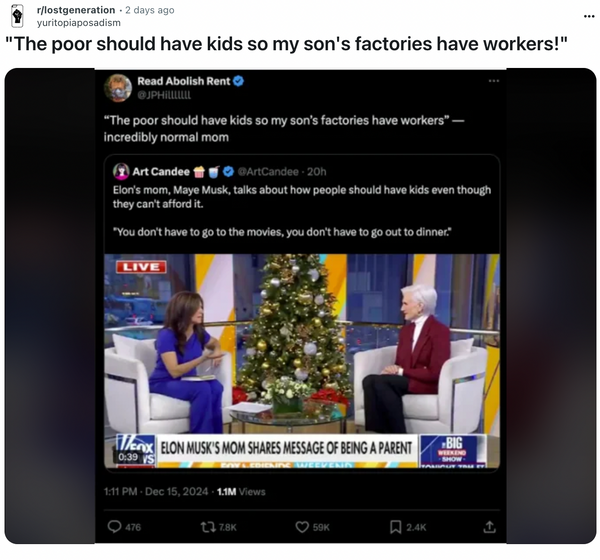Play the Fox News video thumbnail
This screenshot has height=560, width=600.
tap(302, 361)
